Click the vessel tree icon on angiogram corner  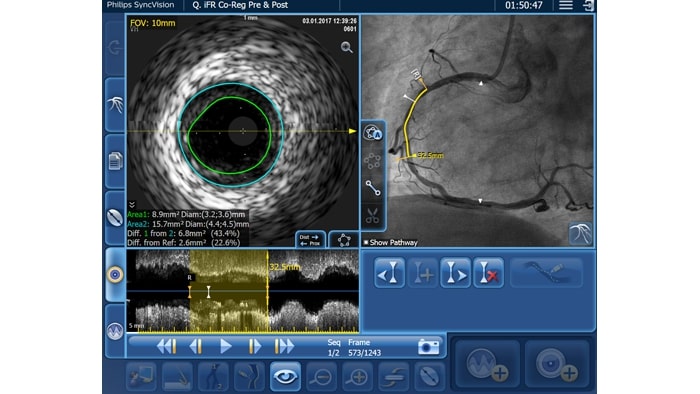pos(580,233)
